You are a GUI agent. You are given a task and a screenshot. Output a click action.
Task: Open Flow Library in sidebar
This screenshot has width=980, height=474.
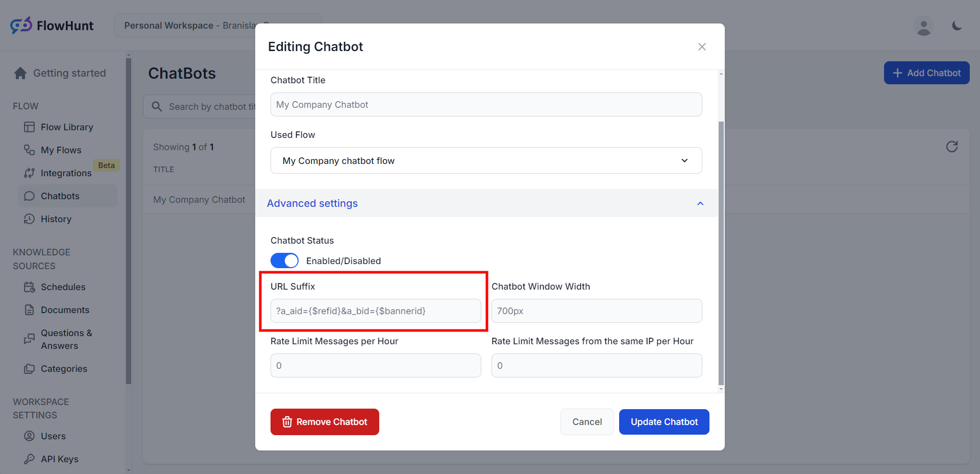pyautogui.click(x=66, y=127)
